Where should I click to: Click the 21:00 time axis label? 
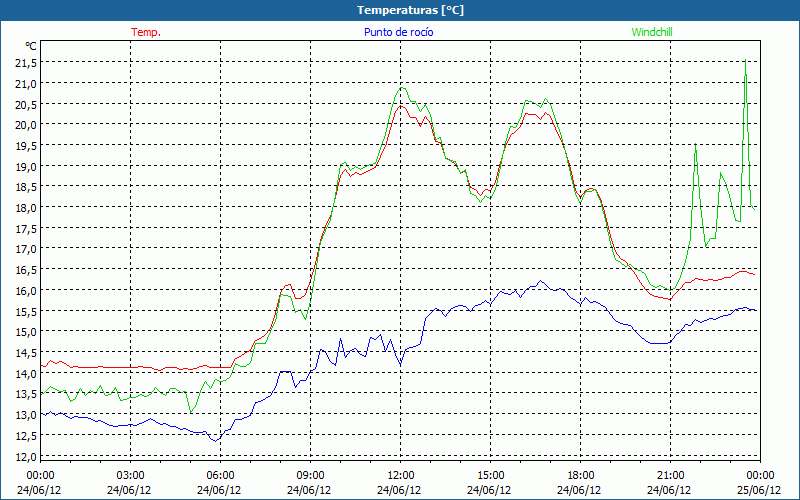click(x=670, y=476)
